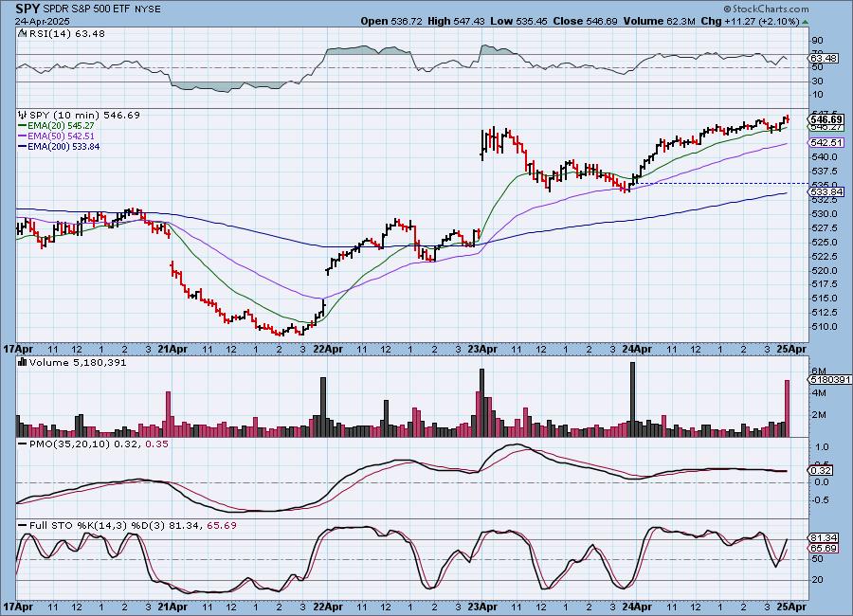Select the 'SPY (10 min) 546.69' legend

(84, 115)
